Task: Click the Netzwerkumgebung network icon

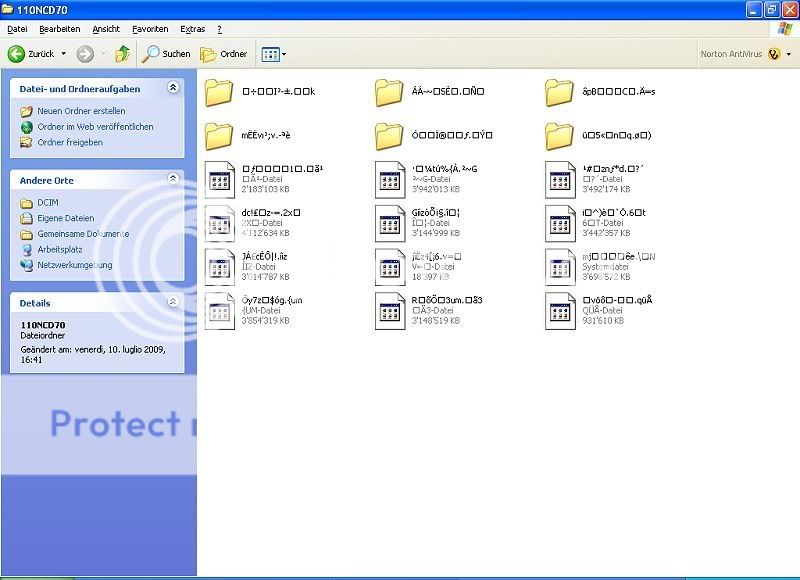Action: 27,265
